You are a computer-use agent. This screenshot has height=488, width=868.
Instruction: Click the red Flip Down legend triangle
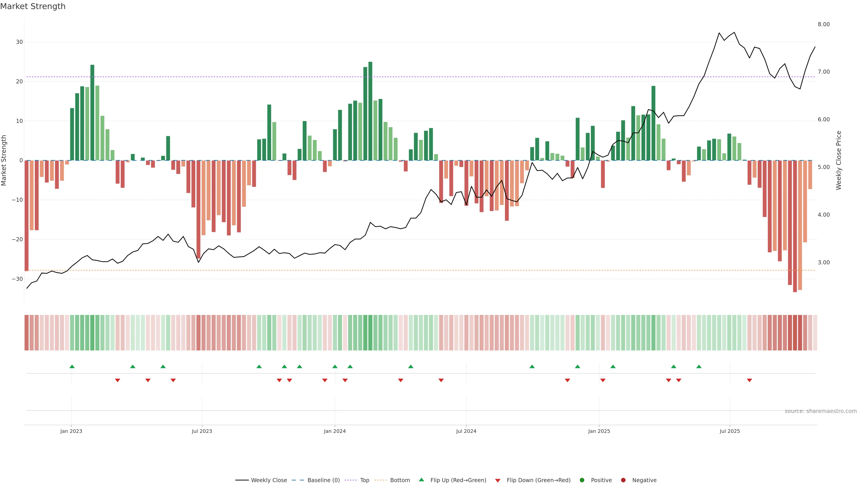(x=498, y=481)
